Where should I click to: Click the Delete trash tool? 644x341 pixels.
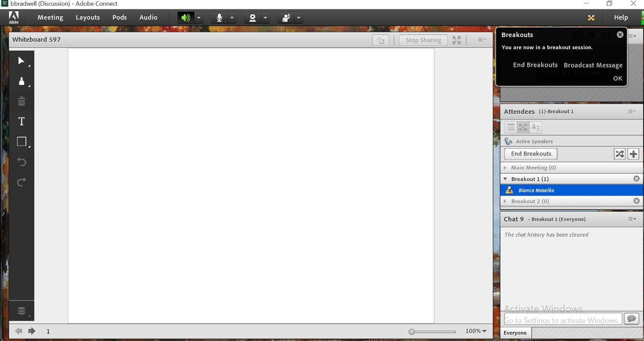click(x=21, y=101)
